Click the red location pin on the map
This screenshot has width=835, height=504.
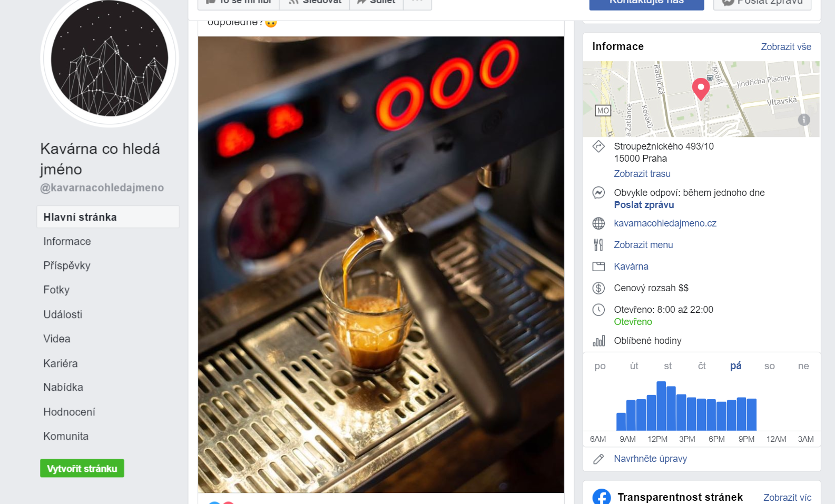tap(701, 88)
